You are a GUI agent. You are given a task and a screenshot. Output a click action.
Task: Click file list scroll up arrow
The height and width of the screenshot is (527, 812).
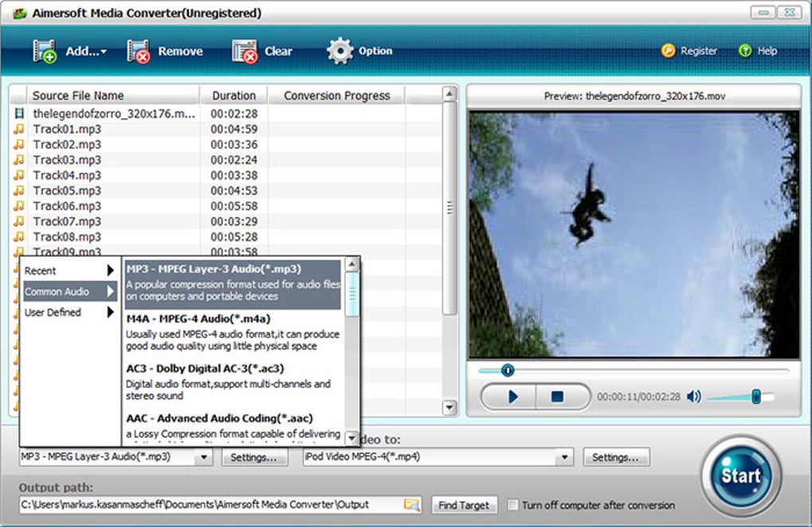coord(450,94)
